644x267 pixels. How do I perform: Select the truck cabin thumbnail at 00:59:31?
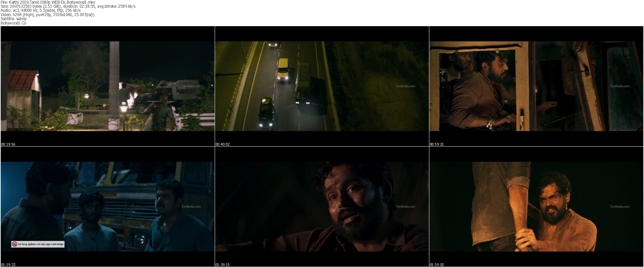pos(536,86)
